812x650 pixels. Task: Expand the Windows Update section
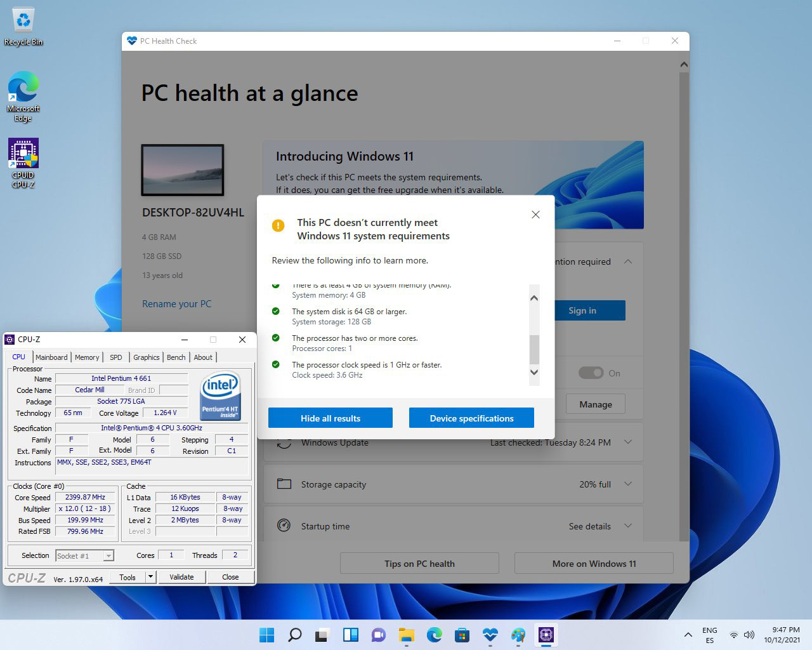pyautogui.click(x=627, y=442)
